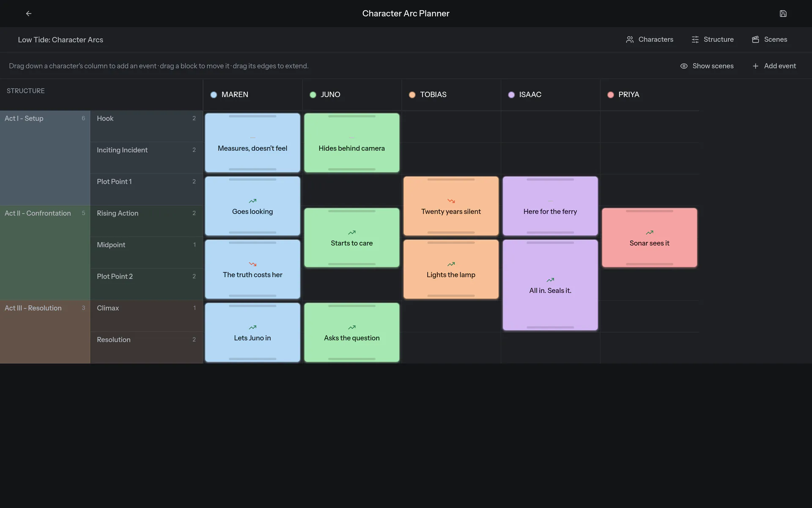This screenshot has width=812, height=508.
Task: Click the Plot Point 1 beat row
Action: point(146,190)
